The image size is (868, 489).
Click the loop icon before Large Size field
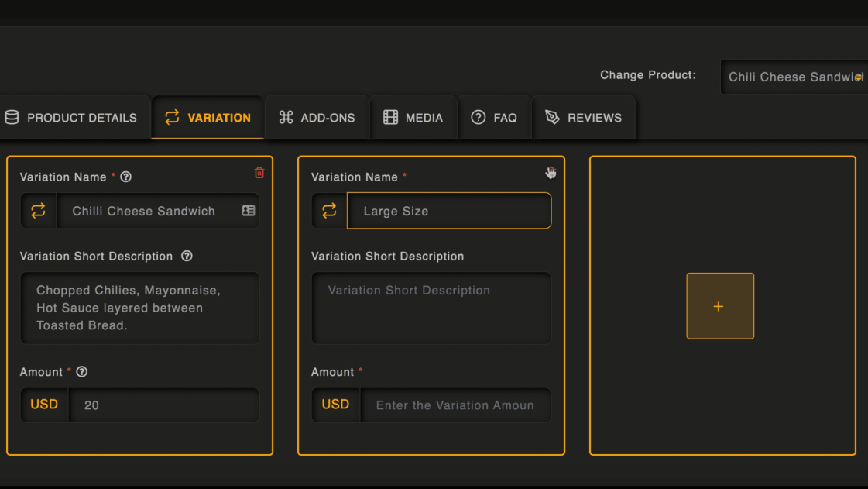pos(329,211)
